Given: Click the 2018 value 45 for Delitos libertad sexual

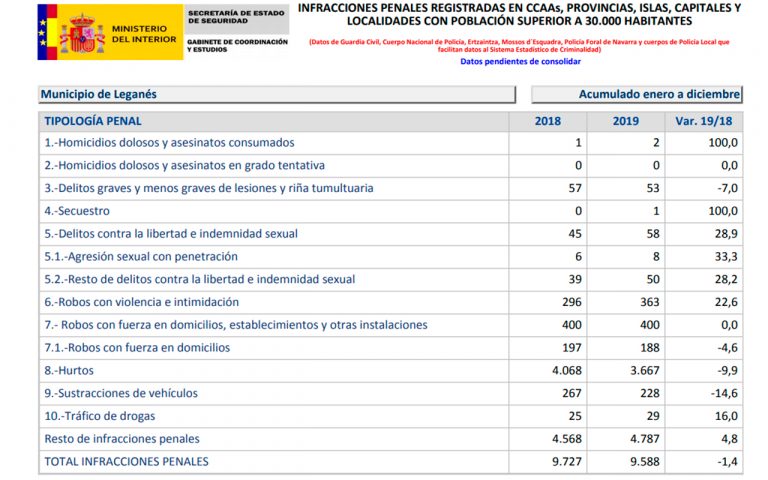Looking at the screenshot, I should [575, 234].
